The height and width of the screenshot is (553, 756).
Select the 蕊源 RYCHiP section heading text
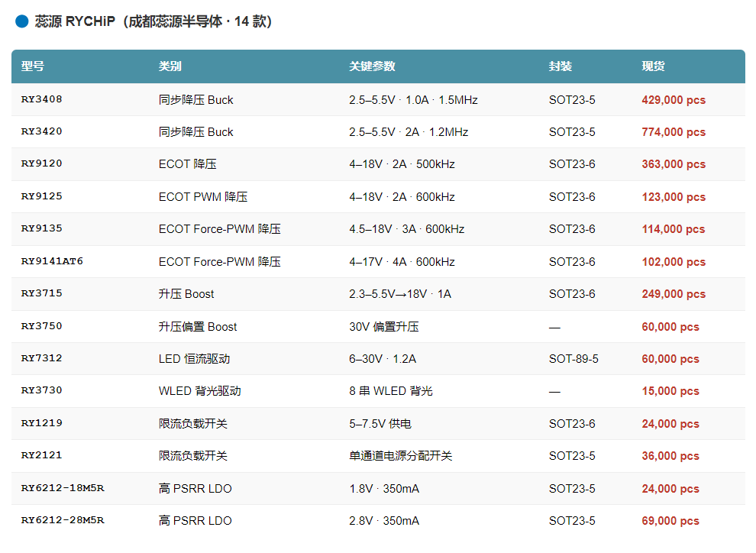click(x=153, y=21)
